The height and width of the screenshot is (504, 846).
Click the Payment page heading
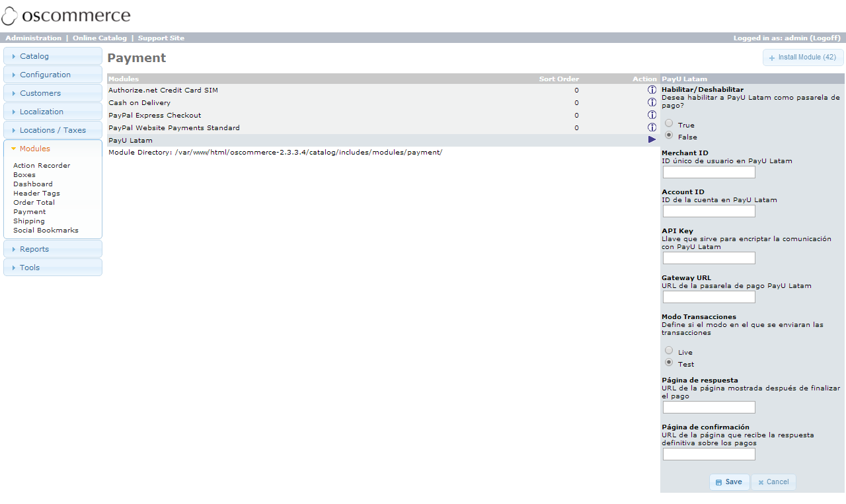pyautogui.click(x=137, y=58)
